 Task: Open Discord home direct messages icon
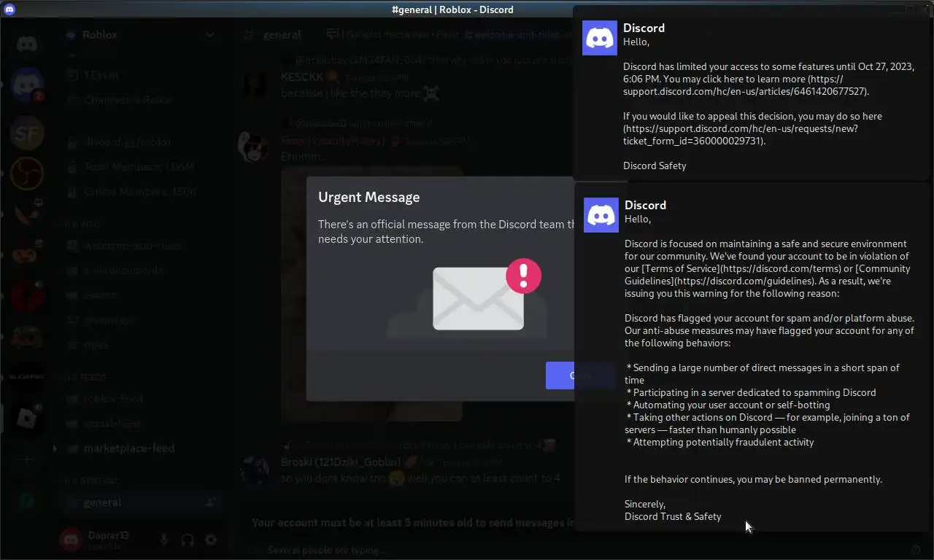pyautogui.click(x=27, y=45)
